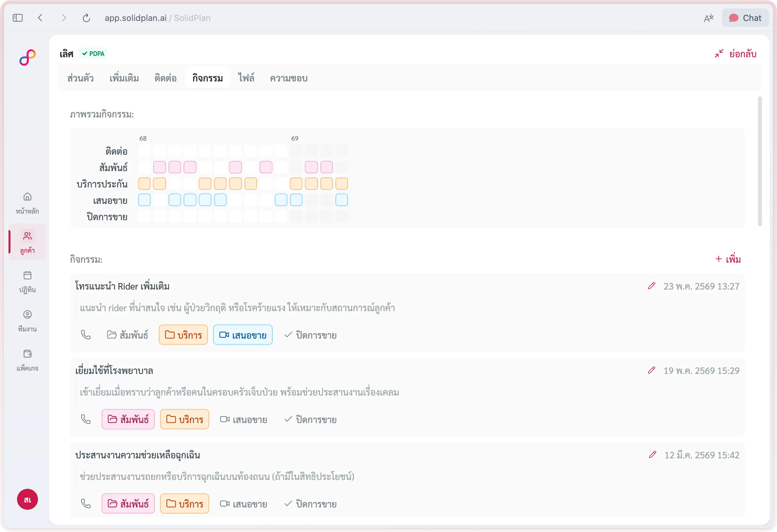Toggle phone contact icon in เยี่ยมไข้ row

pyautogui.click(x=86, y=419)
